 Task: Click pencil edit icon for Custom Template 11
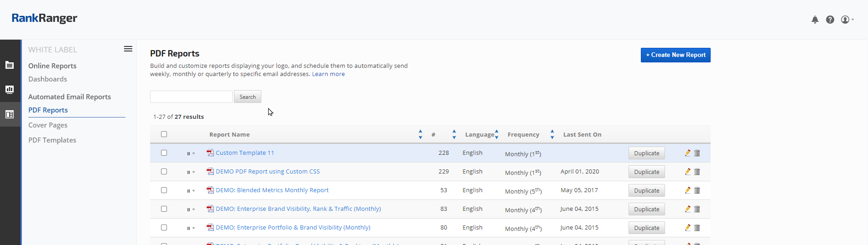687,153
